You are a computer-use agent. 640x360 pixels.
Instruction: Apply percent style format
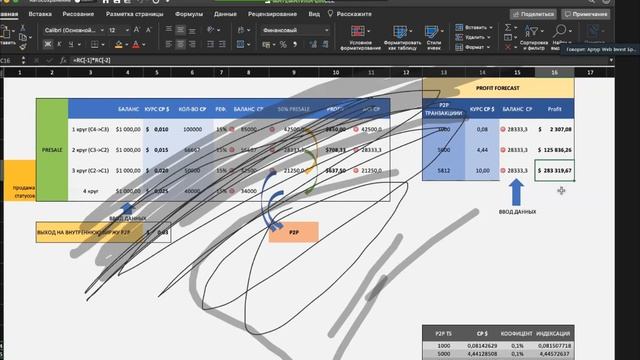pyautogui.click(x=283, y=44)
